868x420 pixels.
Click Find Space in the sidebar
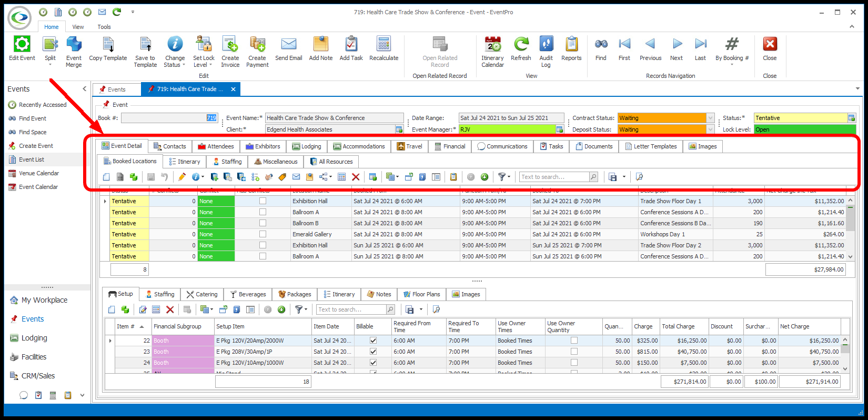click(33, 132)
